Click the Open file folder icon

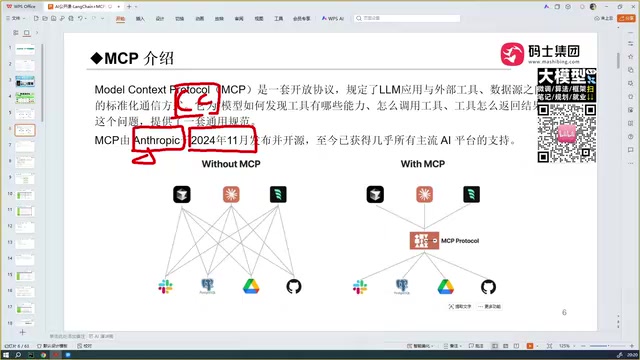click(x=45, y=18)
